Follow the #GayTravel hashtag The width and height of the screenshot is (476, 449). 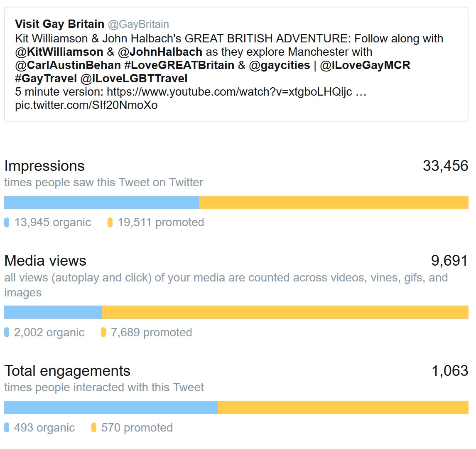46,79
